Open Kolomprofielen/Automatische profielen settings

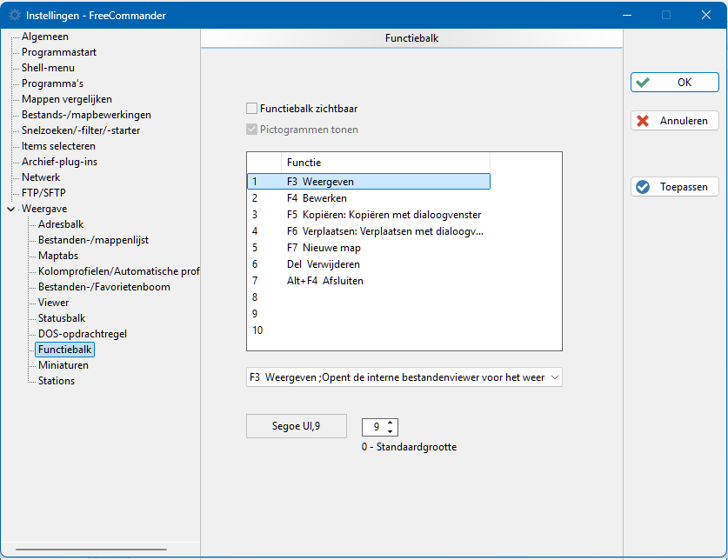(119, 271)
